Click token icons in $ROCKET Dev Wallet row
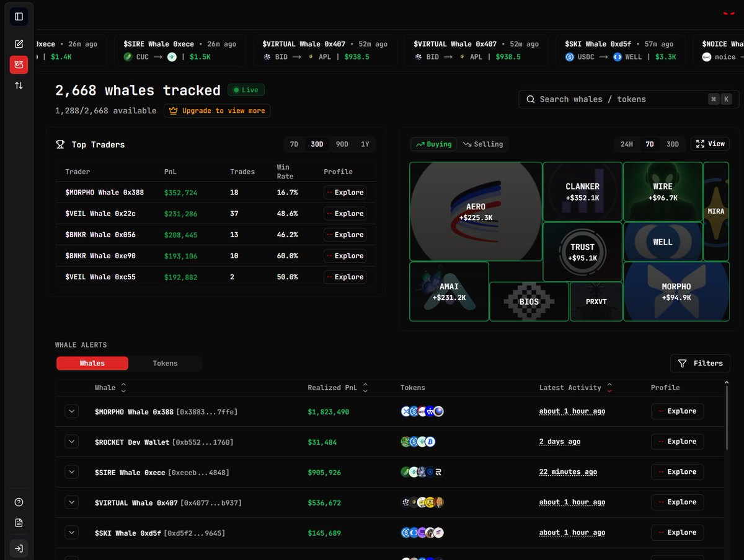 point(418,442)
